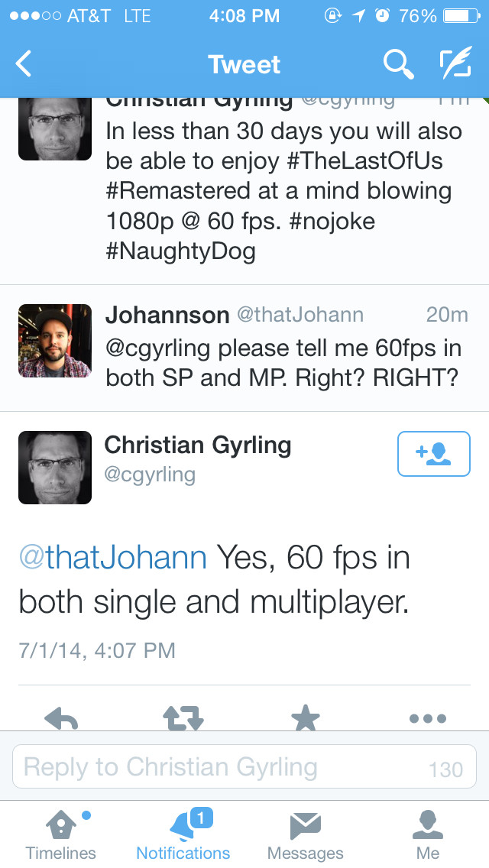The height and width of the screenshot is (868, 489).
Task: Tap the #NaughtyDog hashtag
Action: pyautogui.click(x=180, y=251)
